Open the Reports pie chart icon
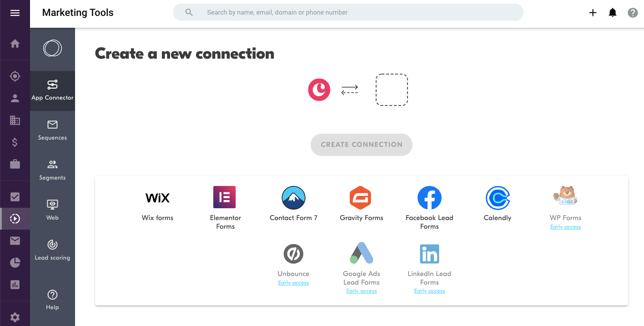 (15, 262)
